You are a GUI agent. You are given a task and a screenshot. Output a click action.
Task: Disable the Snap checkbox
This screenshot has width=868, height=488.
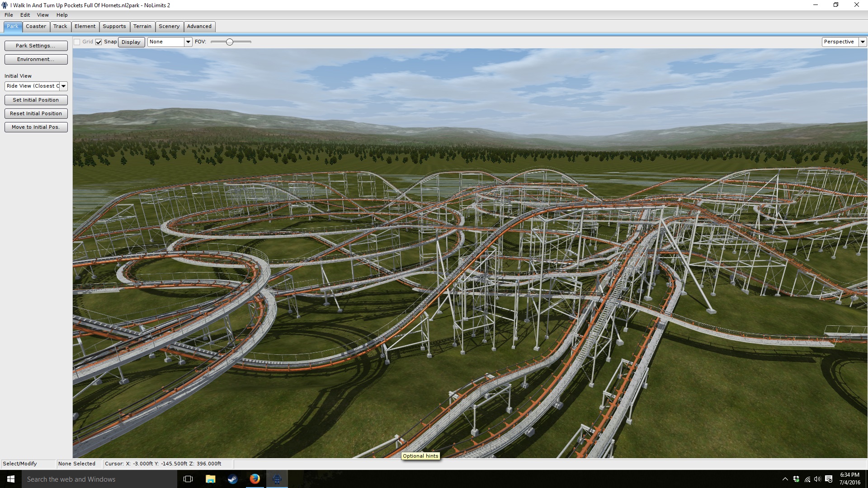click(99, 42)
